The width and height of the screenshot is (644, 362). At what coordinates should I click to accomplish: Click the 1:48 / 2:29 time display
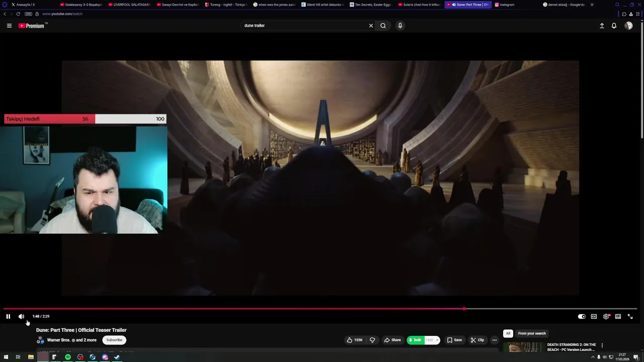click(41, 316)
